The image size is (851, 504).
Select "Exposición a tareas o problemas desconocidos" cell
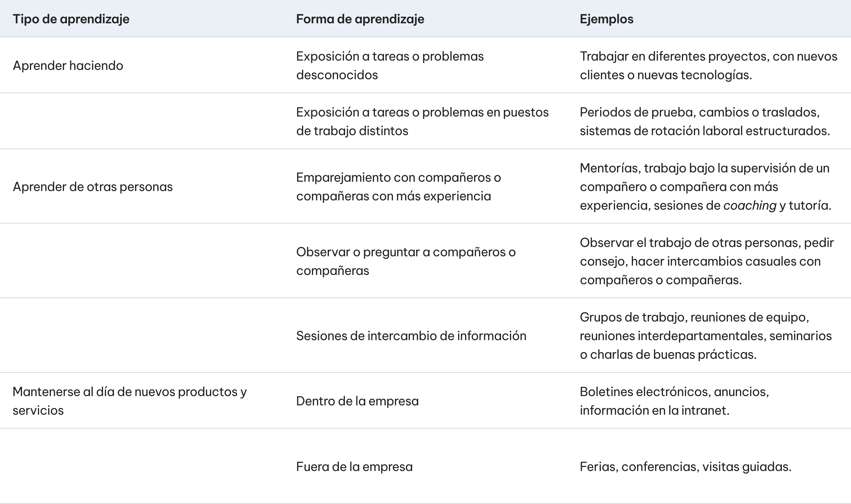click(389, 66)
